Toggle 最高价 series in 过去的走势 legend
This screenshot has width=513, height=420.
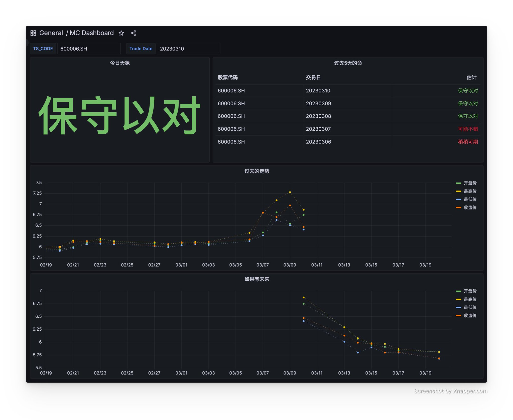pos(470,191)
